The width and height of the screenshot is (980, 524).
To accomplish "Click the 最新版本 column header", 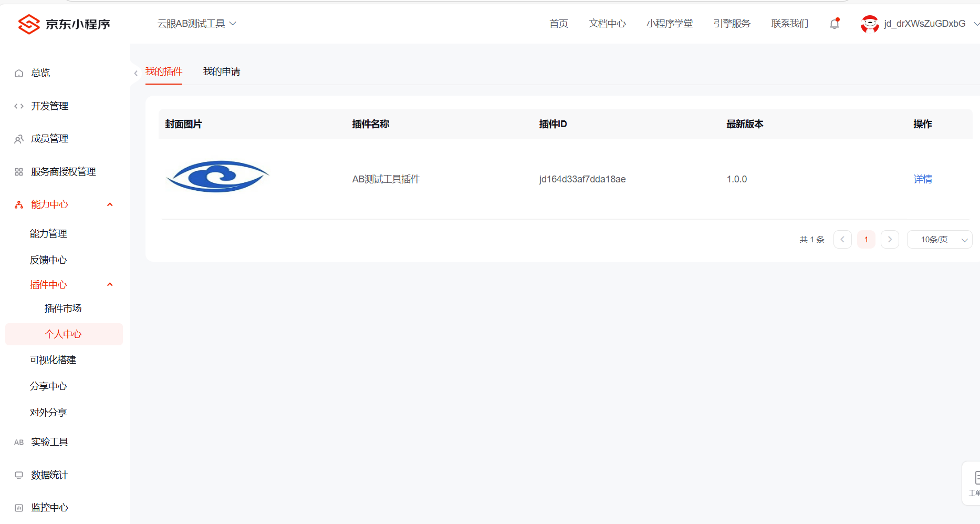I will pyautogui.click(x=745, y=124).
